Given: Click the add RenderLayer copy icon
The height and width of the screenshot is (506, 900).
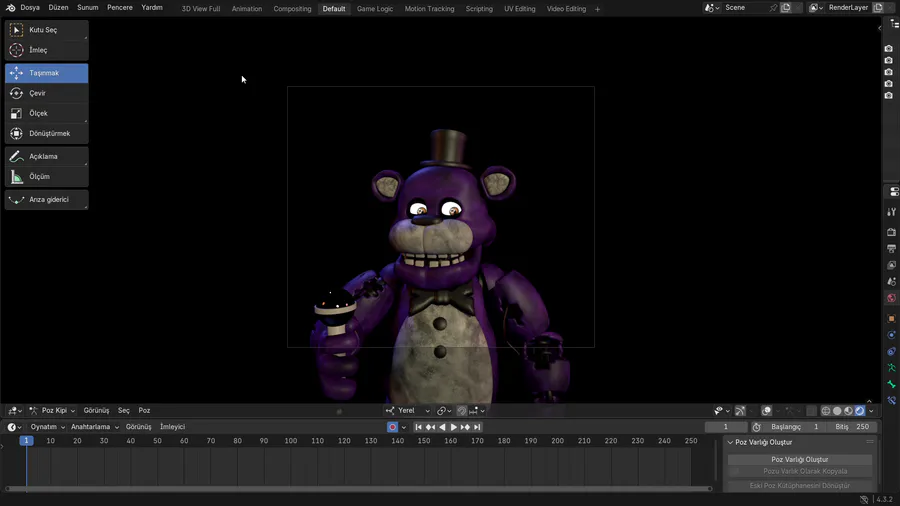Looking at the screenshot, I should 878,7.
